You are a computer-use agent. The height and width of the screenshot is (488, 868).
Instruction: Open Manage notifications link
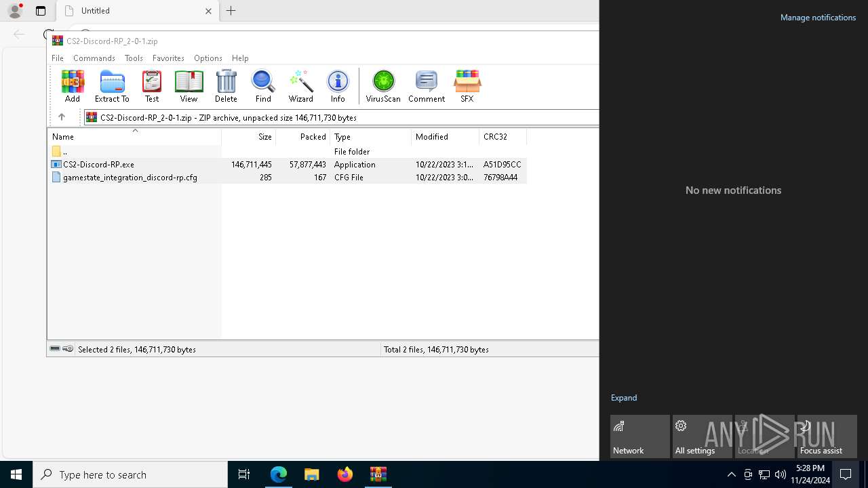pyautogui.click(x=818, y=18)
